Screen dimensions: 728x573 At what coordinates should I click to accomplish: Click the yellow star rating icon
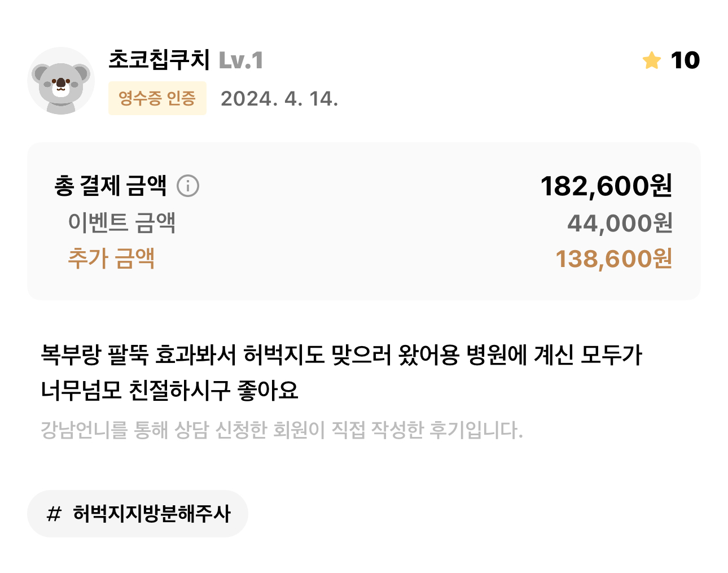tap(652, 60)
